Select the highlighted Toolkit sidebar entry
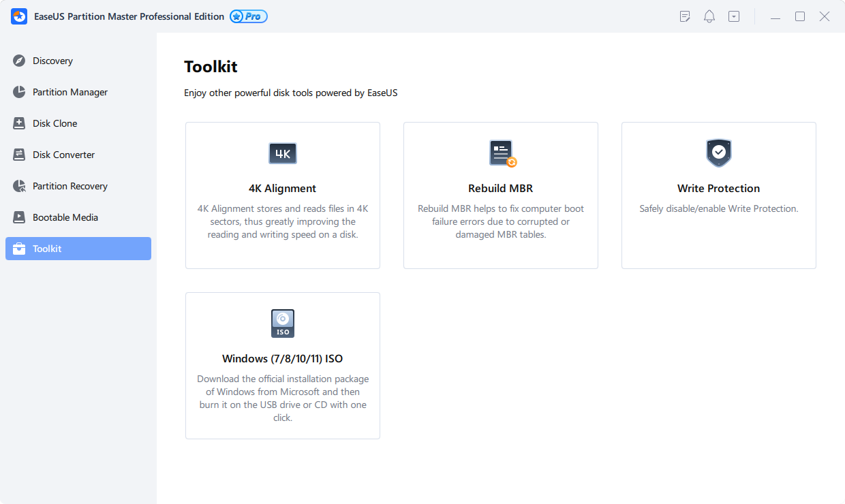 point(78,249)
